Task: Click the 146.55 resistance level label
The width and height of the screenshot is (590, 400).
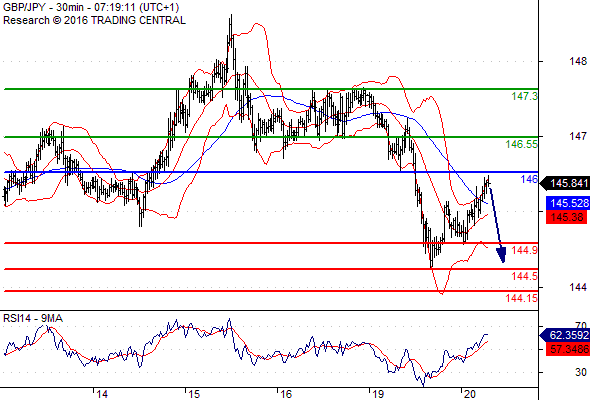Action: pos(522,144)
